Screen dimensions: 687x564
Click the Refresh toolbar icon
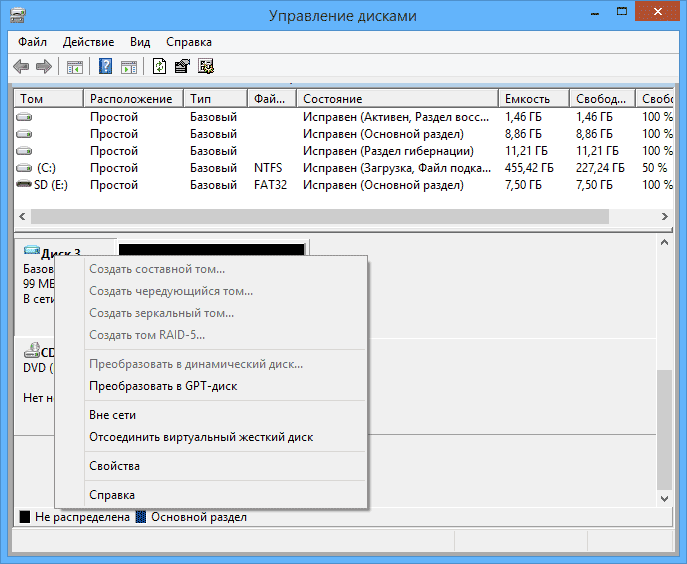[159, 67]
